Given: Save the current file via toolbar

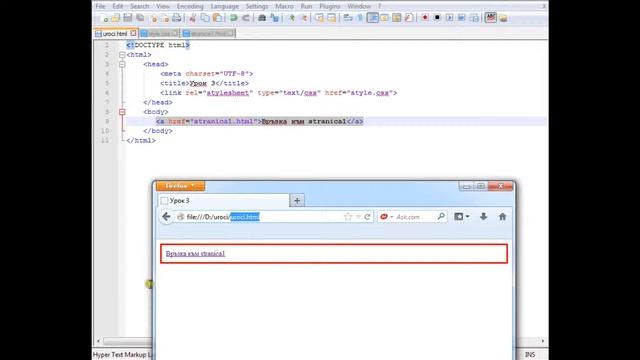Looking at the screenshot, I should pyautogui.click(x=128, y=18).
